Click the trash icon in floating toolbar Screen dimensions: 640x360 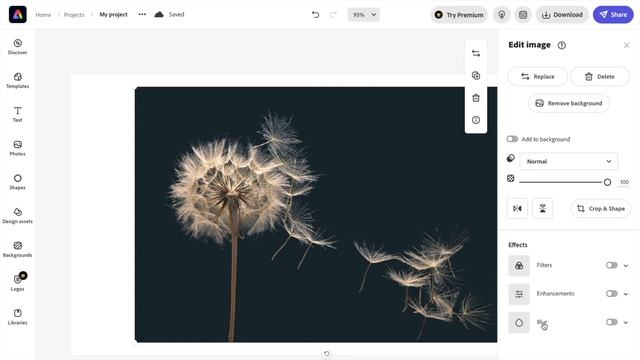[476, 98]
